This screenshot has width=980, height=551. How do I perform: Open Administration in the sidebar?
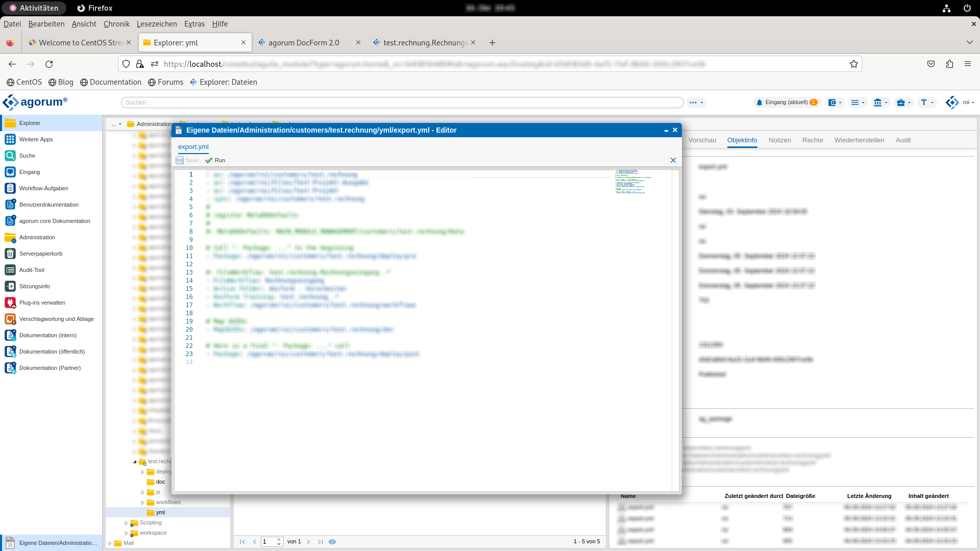tap(51, 237)
